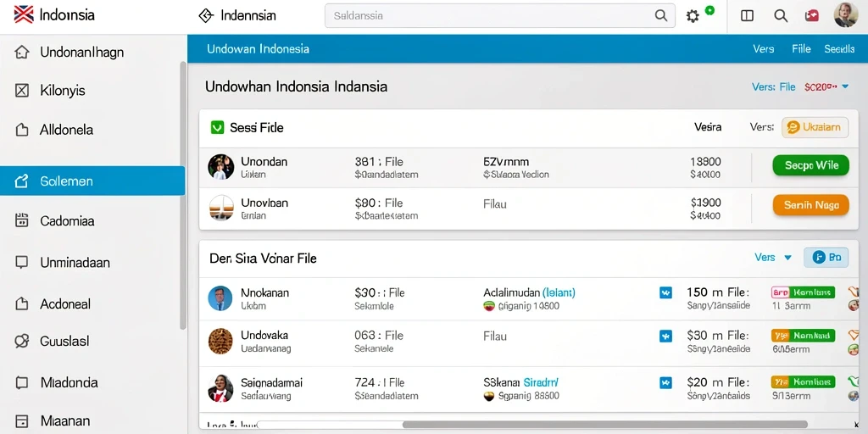The image size is (868, 434).
Task: Toggle the blue checkbox in the Nnokanan row
Action: click(x=665, y=292)
